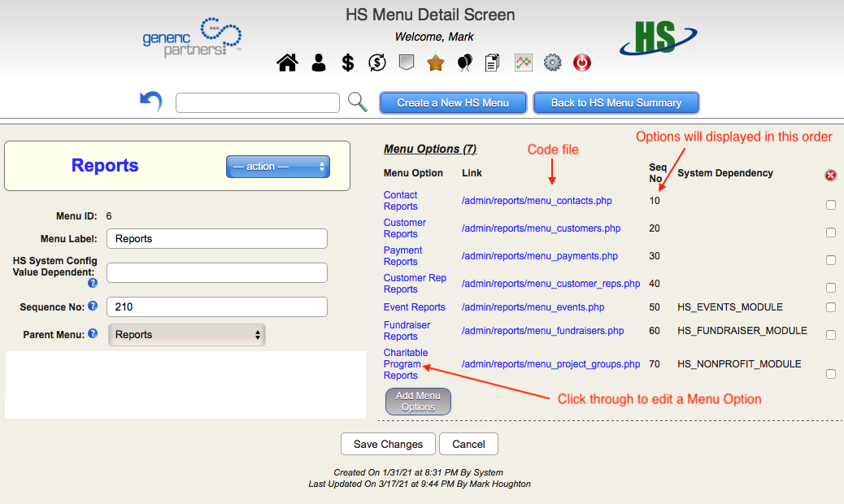This screenshot has width=844, height=504.
Task: Click the Save Changes button
Action: pyautogui.click(x=388, y=444)
